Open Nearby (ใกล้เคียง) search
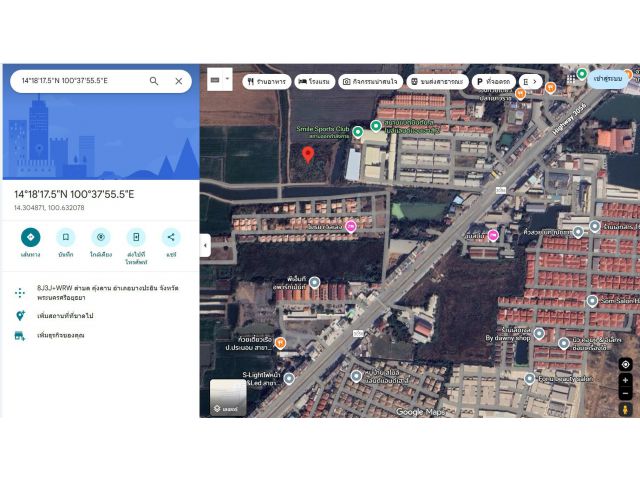This screenshot has width=640, height=480. [x=100, y=237]
